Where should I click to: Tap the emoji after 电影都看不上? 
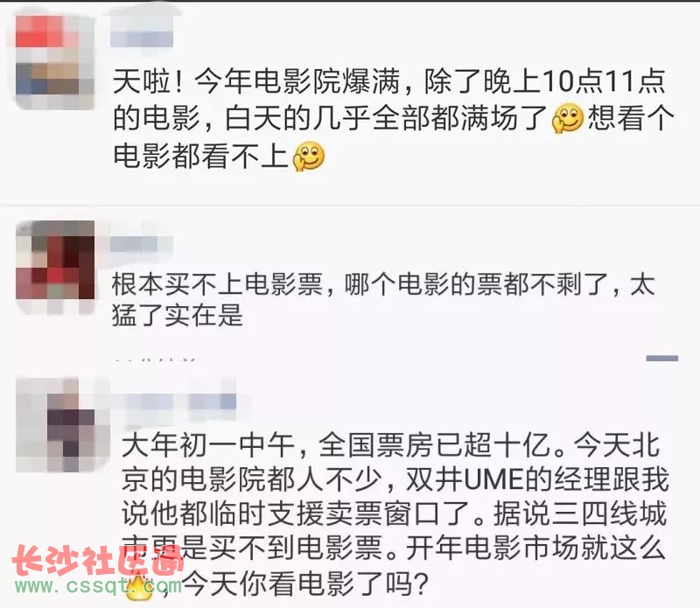[309, 157]
